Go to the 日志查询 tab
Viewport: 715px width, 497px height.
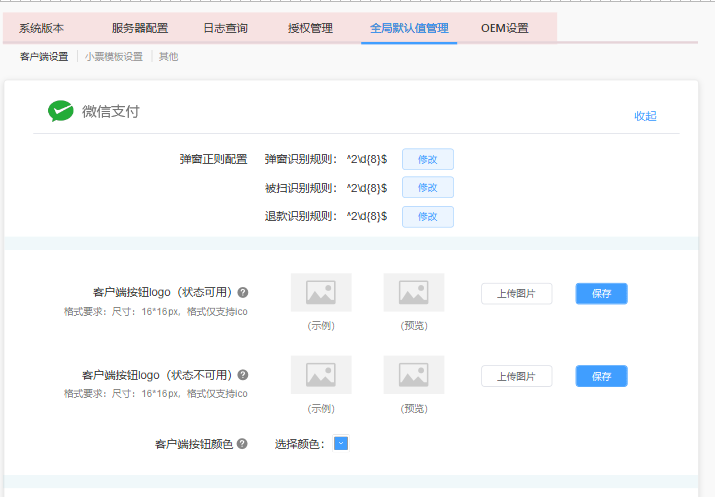[225, 28]
